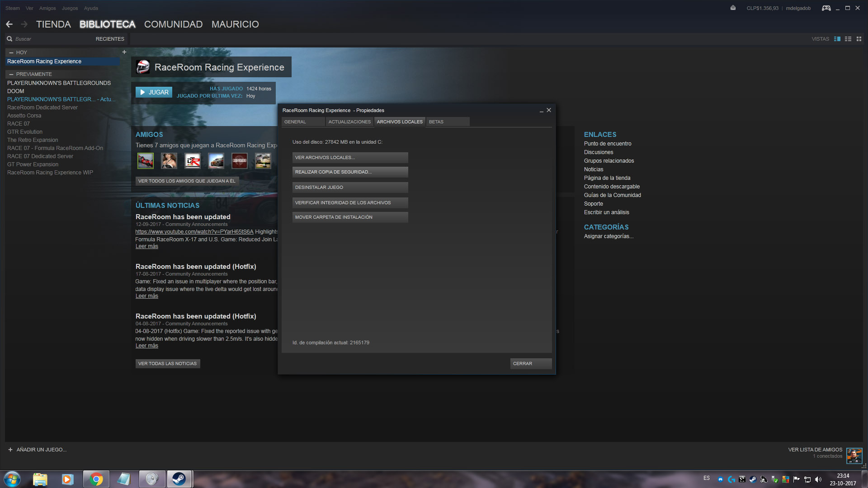The height and width of the screenshot is (488, 868).
Task: Open Windows Start orb
Action: [x=12, y=479]
